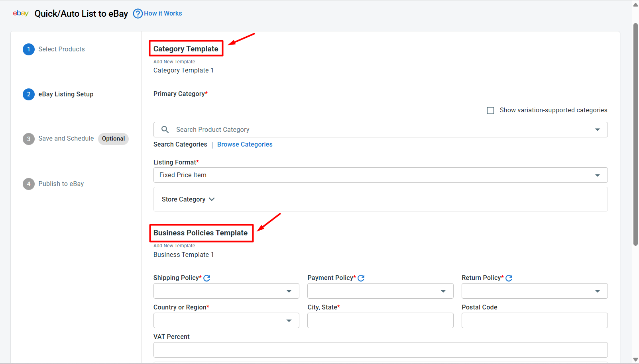Viewport: 639px width, 364px height.
Task: Open the Listing Format dropdown
Action: click(x=381, y=175)
